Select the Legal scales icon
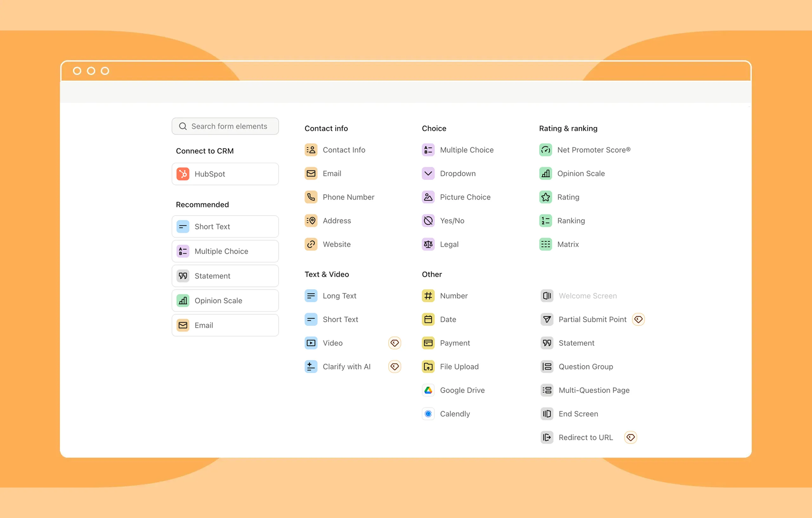Viewport: 812px width, 518px height. [428, 244]
